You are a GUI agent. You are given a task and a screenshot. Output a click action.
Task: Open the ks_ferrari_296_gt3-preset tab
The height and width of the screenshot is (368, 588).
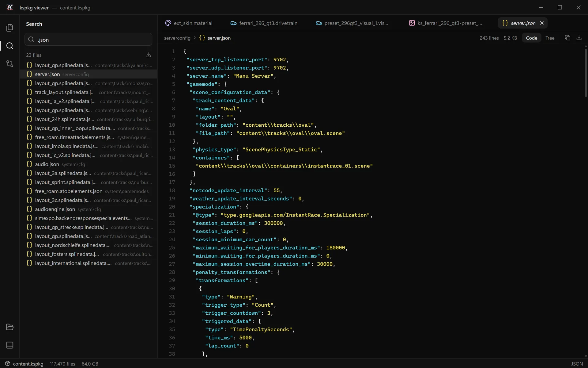tap(446, 23)
